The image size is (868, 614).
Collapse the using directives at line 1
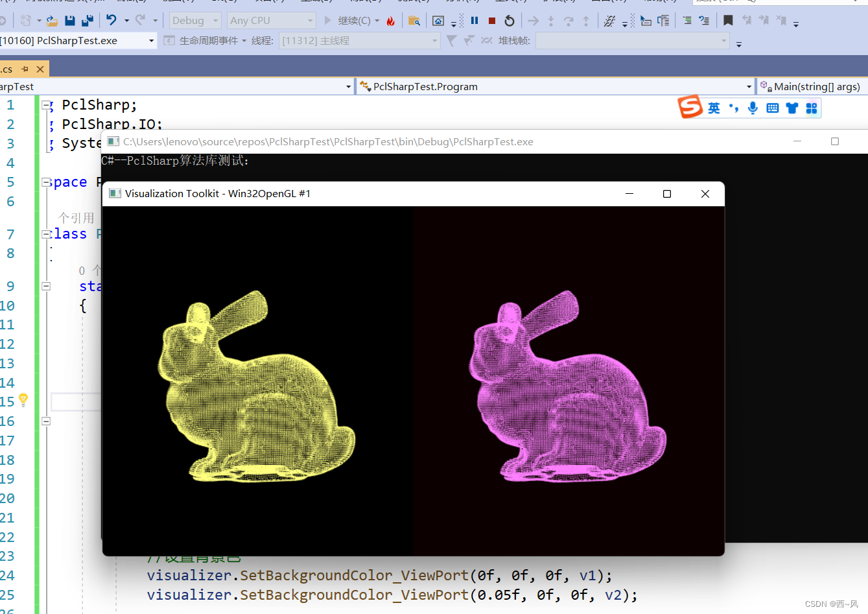click(46, 104)
